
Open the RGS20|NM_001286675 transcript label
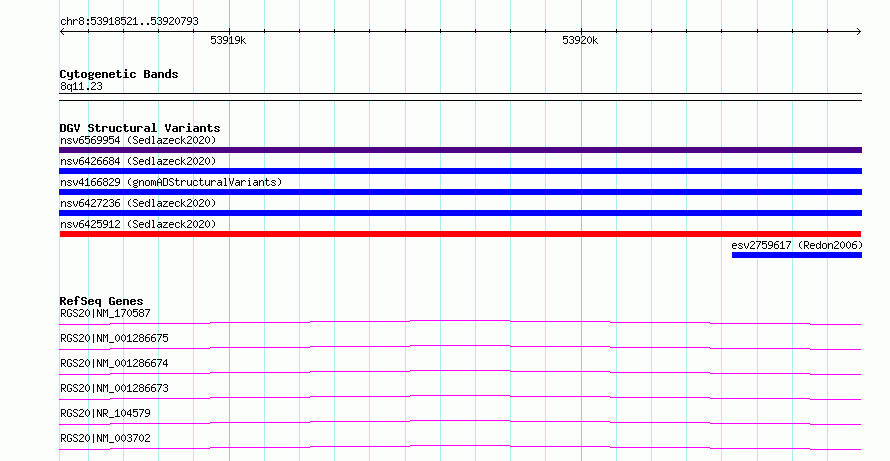(114, 338)
